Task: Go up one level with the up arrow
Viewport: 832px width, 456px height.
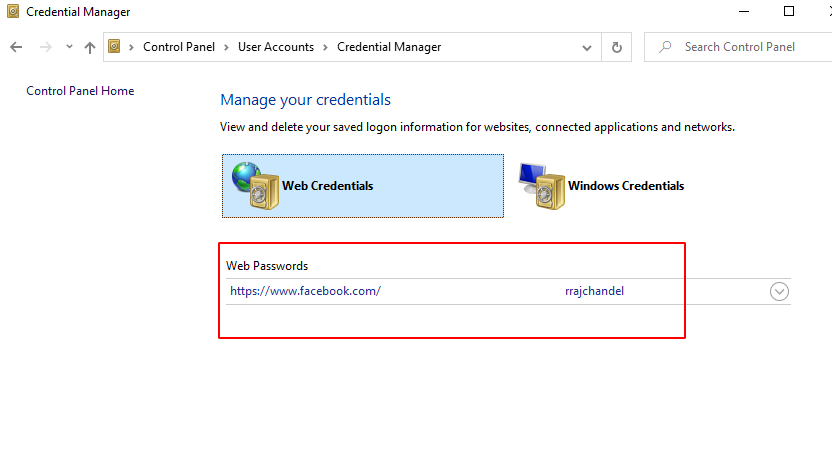Action: [x=90, y=47]
